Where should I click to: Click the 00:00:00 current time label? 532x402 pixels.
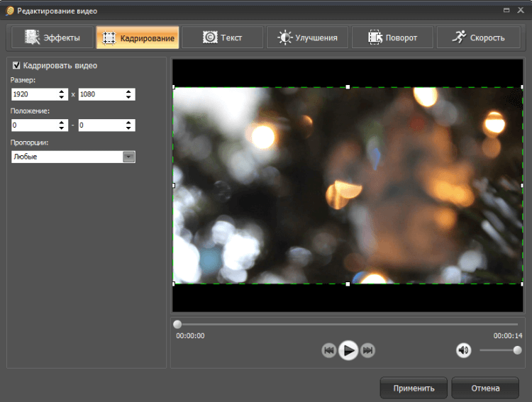(190, 336)
